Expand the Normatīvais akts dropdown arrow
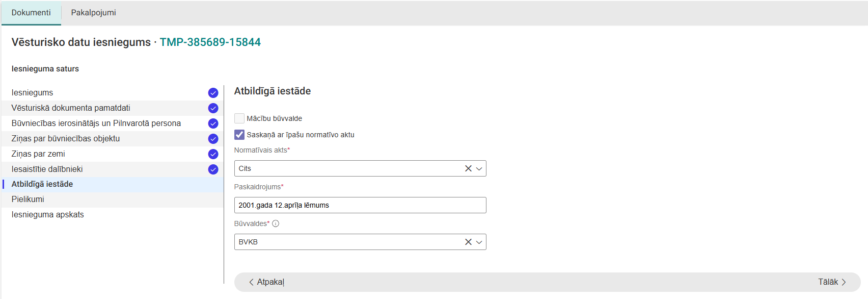 [479, 168]
